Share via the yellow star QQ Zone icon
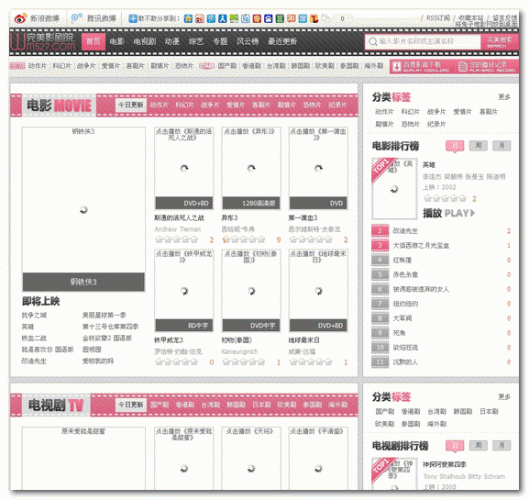 [x=188, y=19]
